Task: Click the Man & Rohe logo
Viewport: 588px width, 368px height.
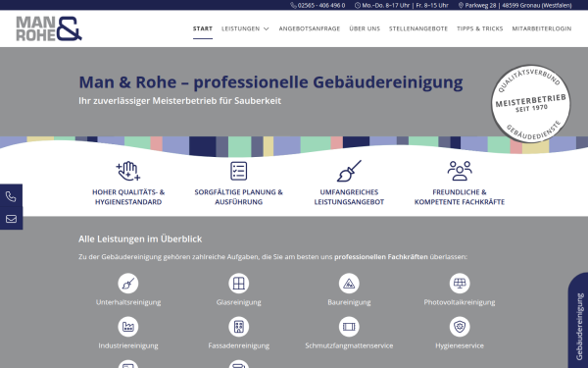Action: [49, 28]
